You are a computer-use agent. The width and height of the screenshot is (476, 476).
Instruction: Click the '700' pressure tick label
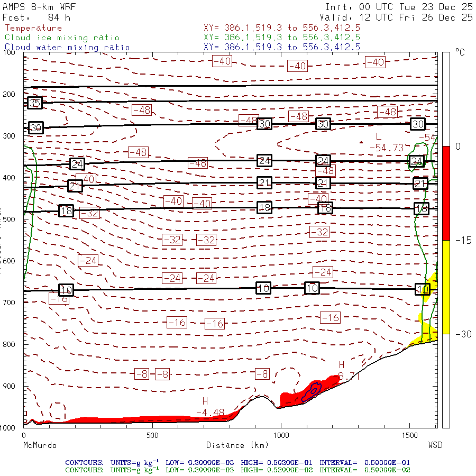coord(9,303)
